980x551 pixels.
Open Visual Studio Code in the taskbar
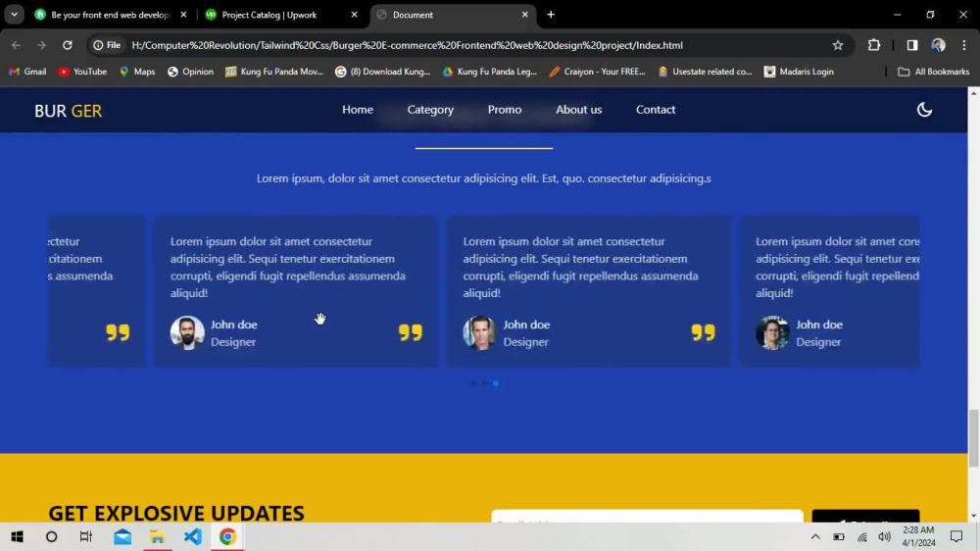[192, 536]
